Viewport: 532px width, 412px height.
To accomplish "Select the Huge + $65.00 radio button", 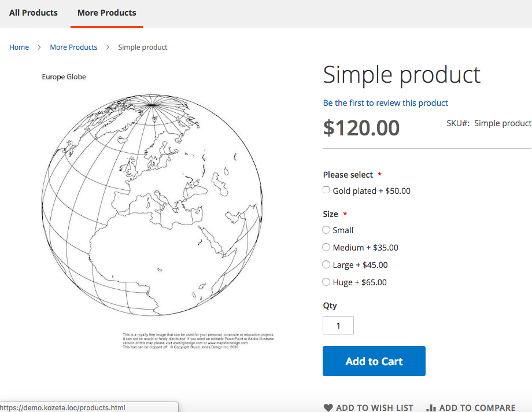I will pyautogui.click(x=326, y=282).
